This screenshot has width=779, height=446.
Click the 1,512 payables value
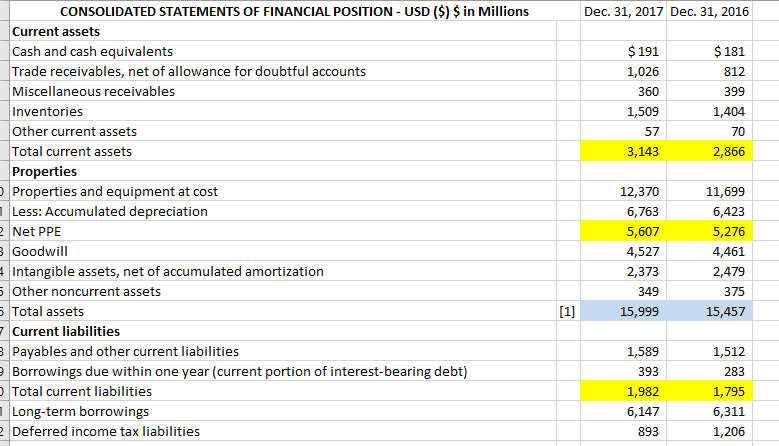[x=729, y=351]
